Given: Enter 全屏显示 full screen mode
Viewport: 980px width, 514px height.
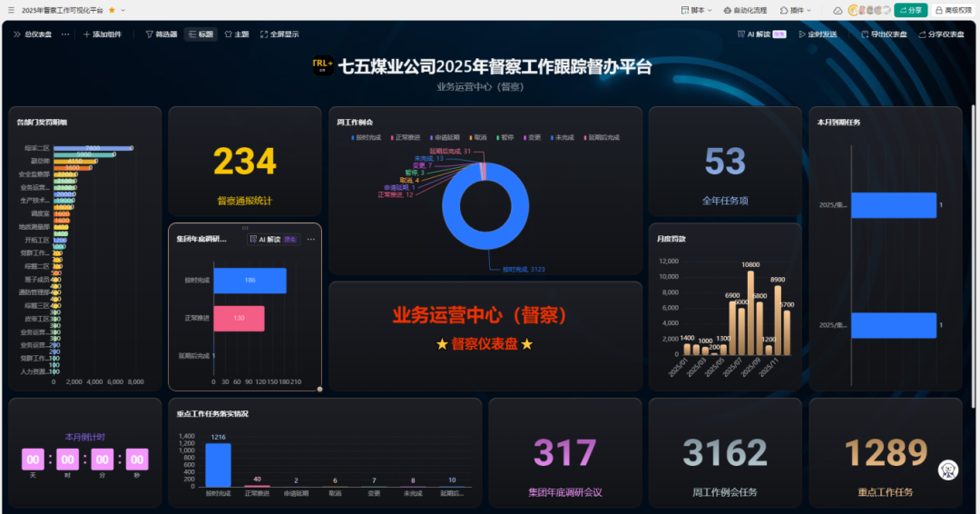Looking at the screenshot, I should [x=279, y=35].
